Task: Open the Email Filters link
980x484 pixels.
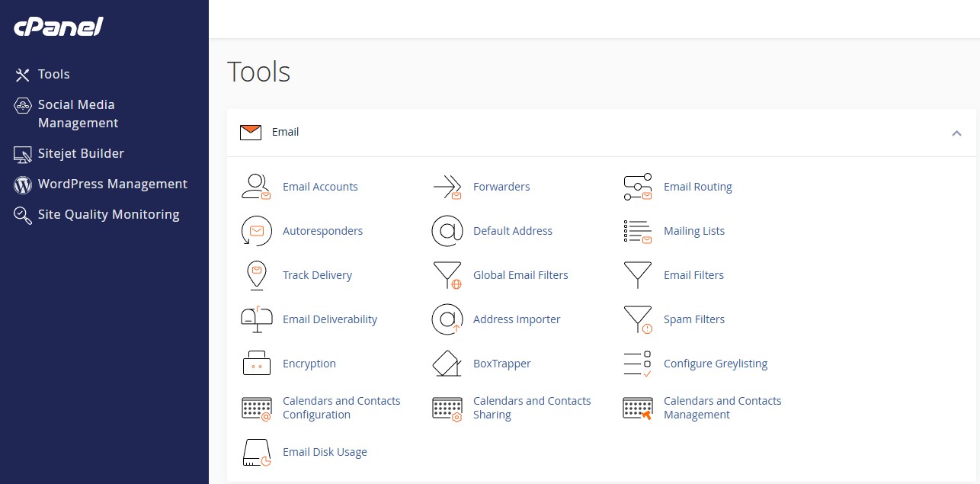Action: point(693,275)
